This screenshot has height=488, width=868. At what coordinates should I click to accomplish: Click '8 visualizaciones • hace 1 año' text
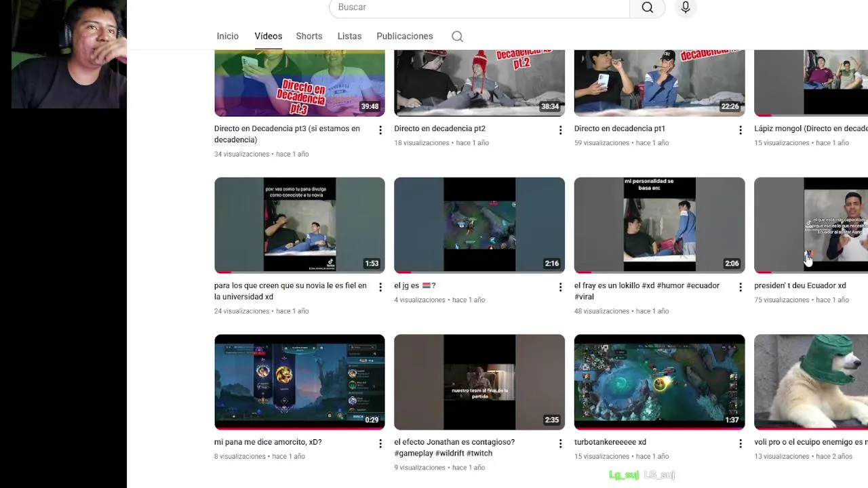[260, 457]
